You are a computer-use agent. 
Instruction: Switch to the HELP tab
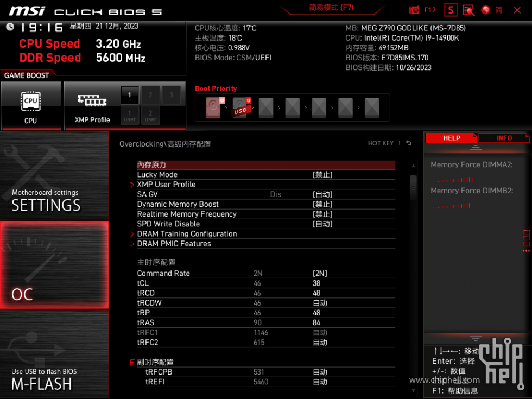[451, 138]
